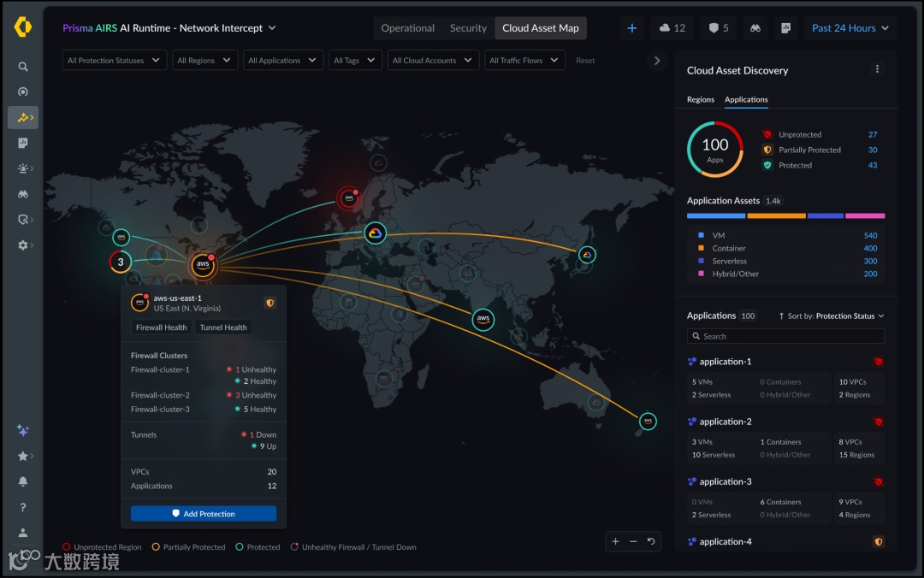Open the help question mark icon

coord(23,507)
